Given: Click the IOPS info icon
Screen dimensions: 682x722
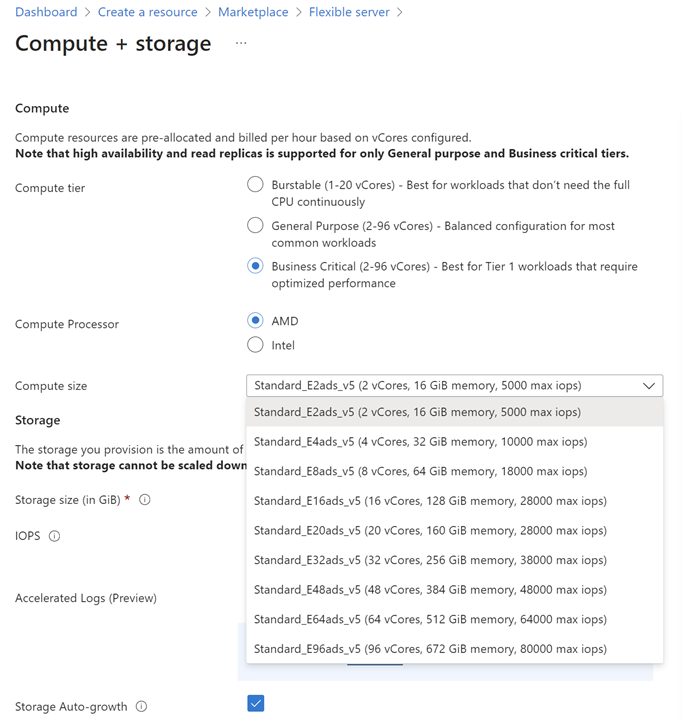Looking at the screenshot, I should tap(55, 536).
